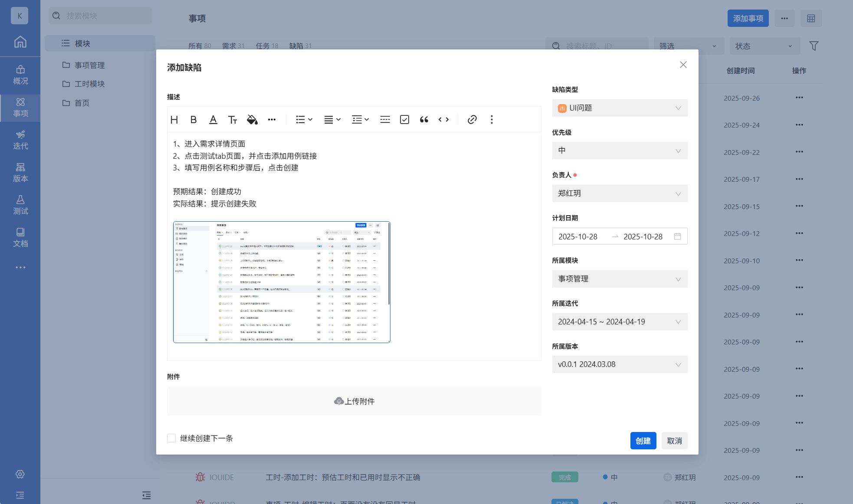
Task: Insert a code block with the code icon
Action: [x=443, y=120]
